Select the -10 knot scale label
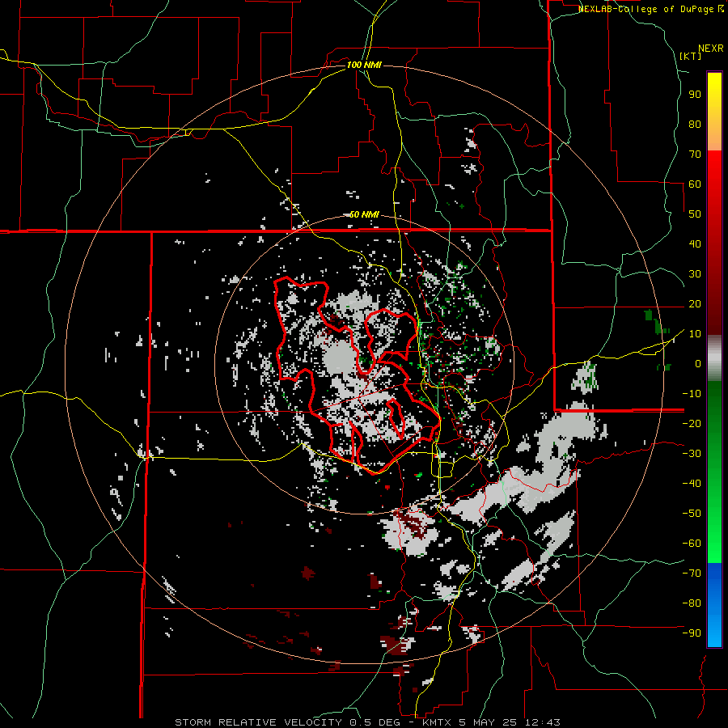The height and width of the screenshot is (728, 728). pyautogui.click(x=692, y=394)
